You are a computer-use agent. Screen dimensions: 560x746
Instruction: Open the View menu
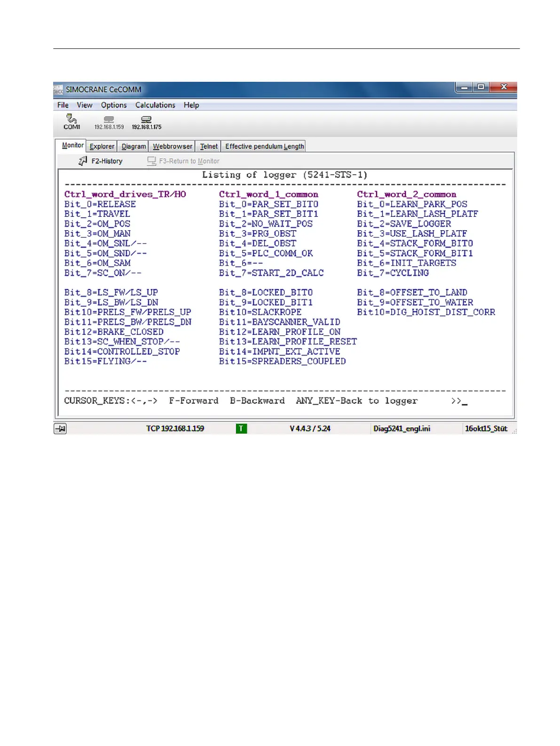tap(85, 105)
